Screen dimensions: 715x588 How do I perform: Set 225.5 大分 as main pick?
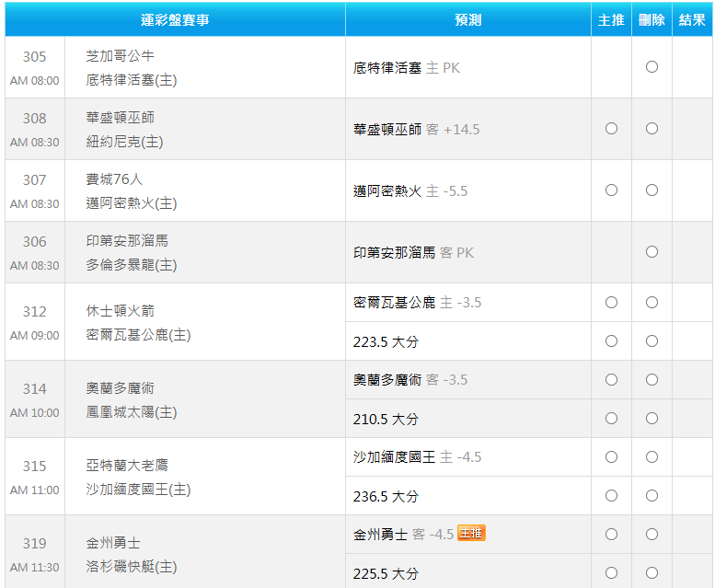coord(611,573)
